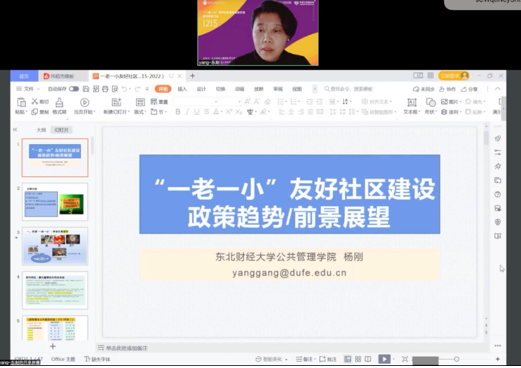Image resolution: width=521 pixels, height=368 pixels.
Task: Collapse the ribbon with the chevron arrow
Action: point(498,89)
